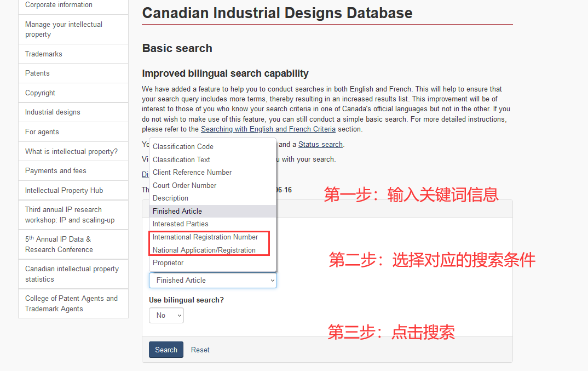Pick Court Order Number in list
This screenshot has height=371, width=588.
click(x=185, y=185)
